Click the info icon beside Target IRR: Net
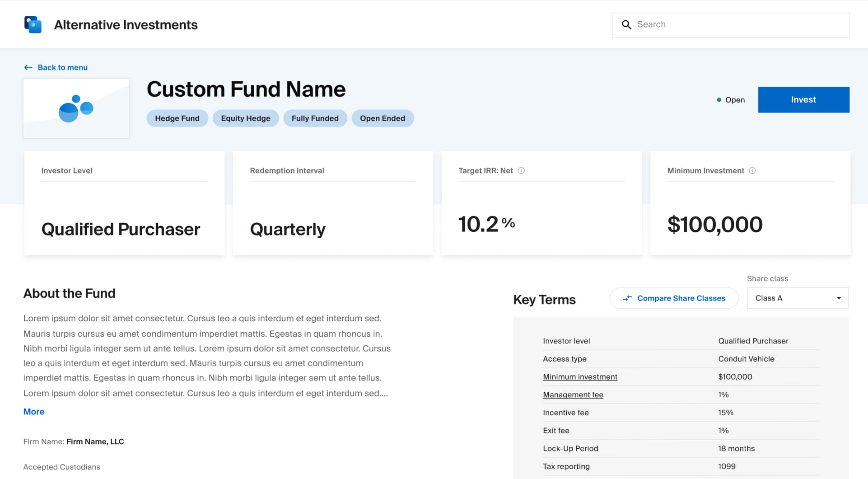The width and height of the screenshot is (868, 479). click(x=522, y=170)
